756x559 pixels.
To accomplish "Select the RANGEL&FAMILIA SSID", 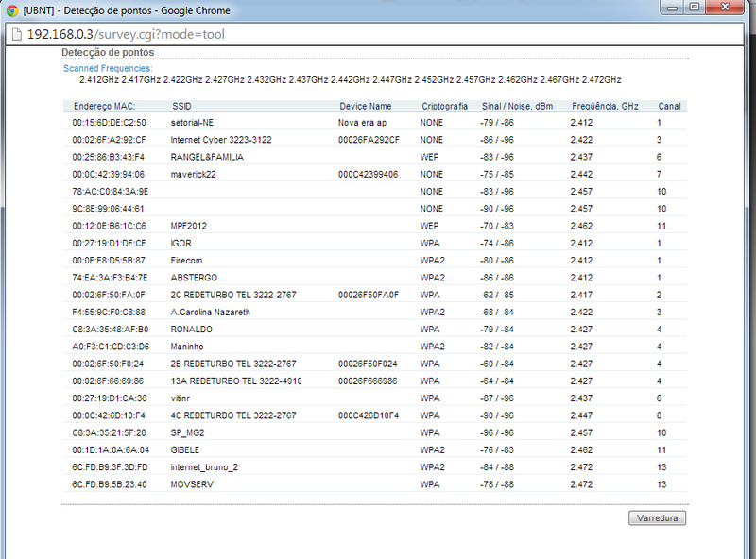I will point(207,157).
